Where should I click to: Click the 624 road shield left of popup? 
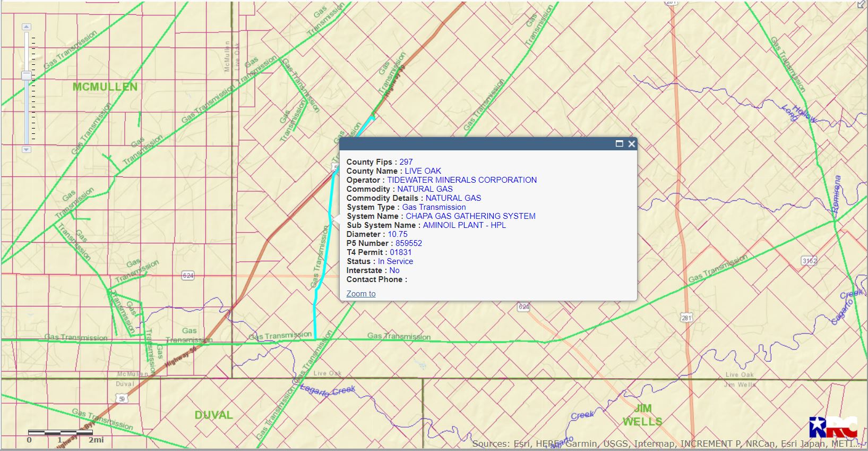point(188,275)
